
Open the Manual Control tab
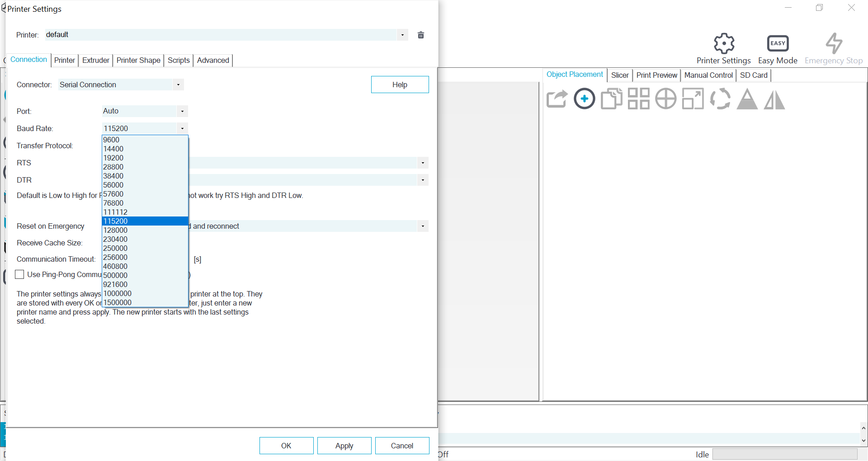pos(708,75)
